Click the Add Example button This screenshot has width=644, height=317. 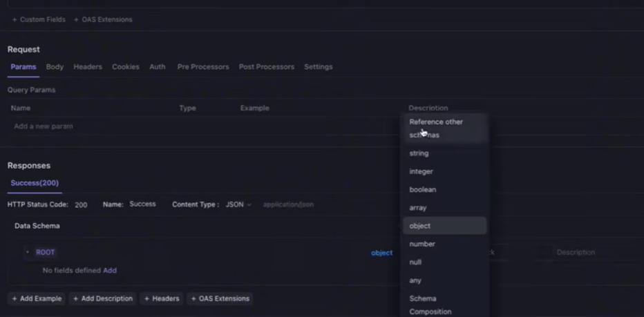coord(37,298)
